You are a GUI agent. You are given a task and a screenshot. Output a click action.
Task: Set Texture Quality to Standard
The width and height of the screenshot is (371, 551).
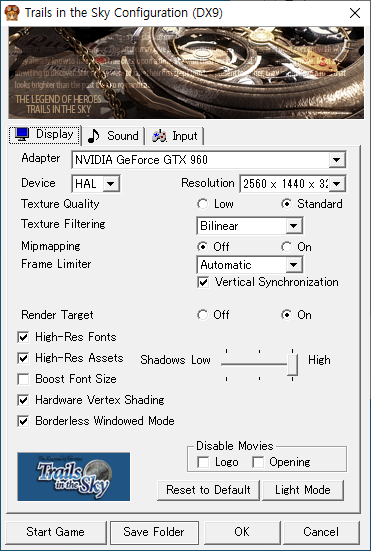pos(312,204)
